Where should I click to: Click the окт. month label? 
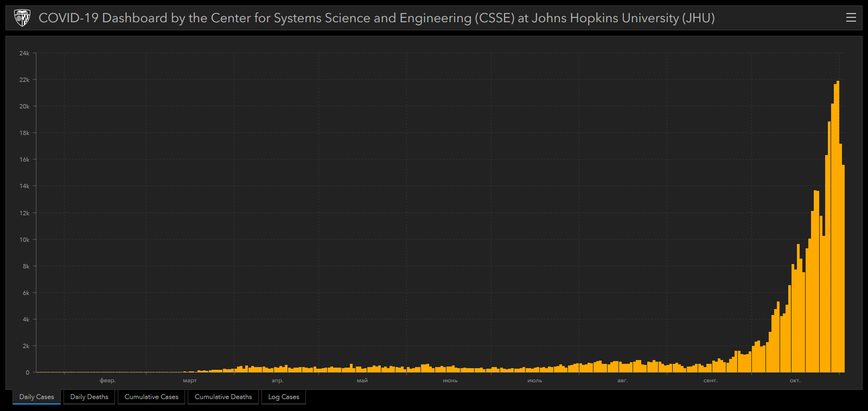pos(795,381)
